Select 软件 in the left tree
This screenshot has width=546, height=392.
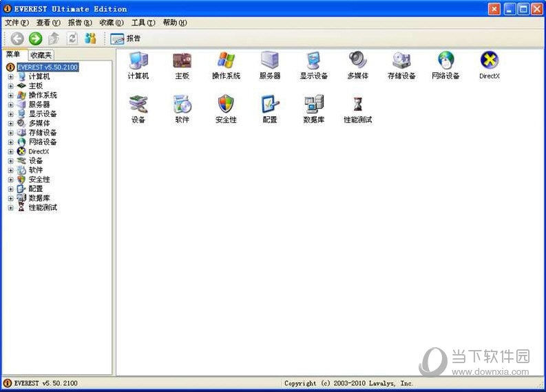point(36,170)
